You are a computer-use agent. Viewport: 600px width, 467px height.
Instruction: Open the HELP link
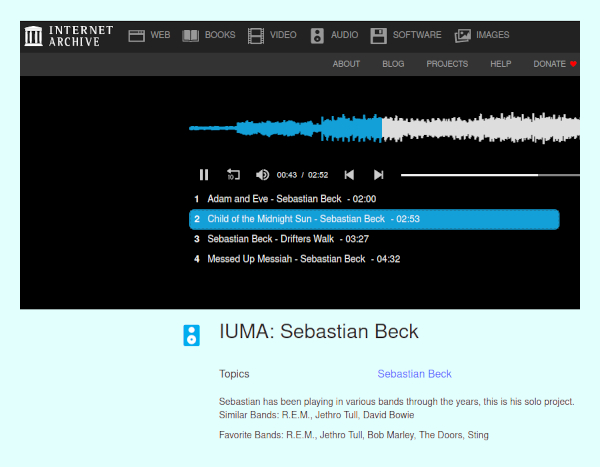[501, 64]
